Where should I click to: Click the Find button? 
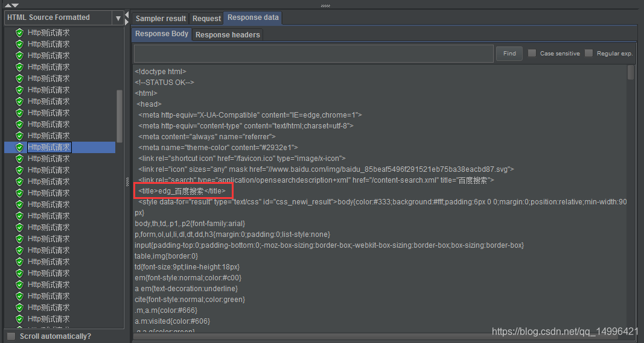[x=509, y=53]
